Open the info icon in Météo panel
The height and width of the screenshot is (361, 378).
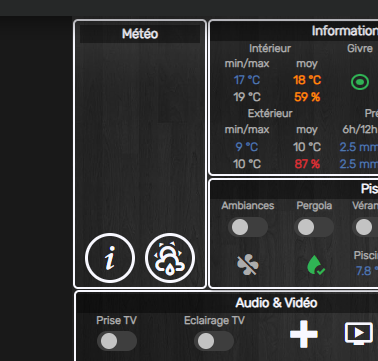tap(110, 258)
